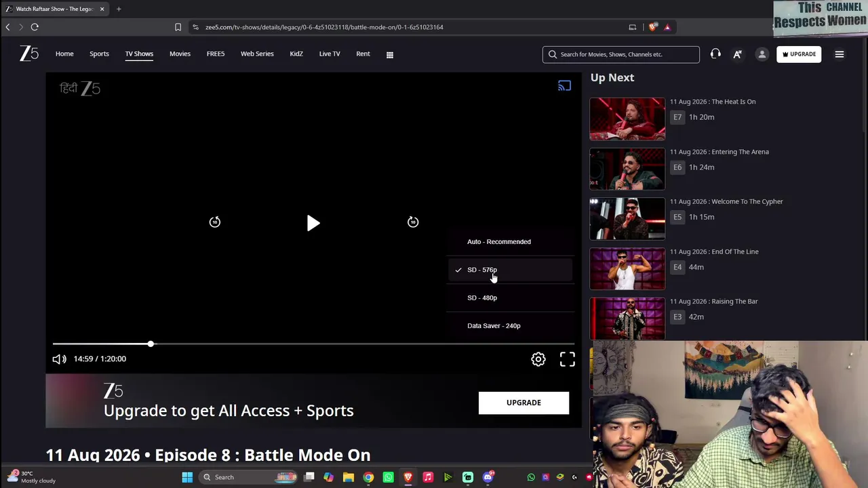Select Data Saver - 240p quality
Screen dimensions: 868x488
click(511, 326)
